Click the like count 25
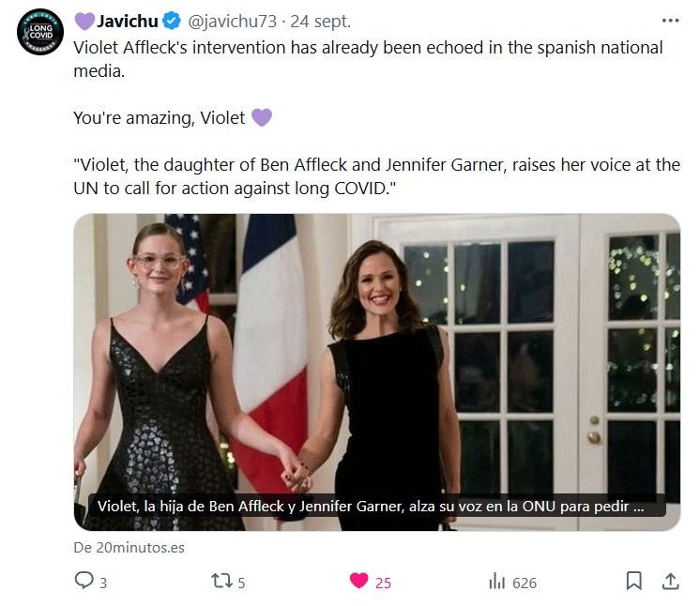Viewport: 700px width, 606px height. (x=383, y=583)
